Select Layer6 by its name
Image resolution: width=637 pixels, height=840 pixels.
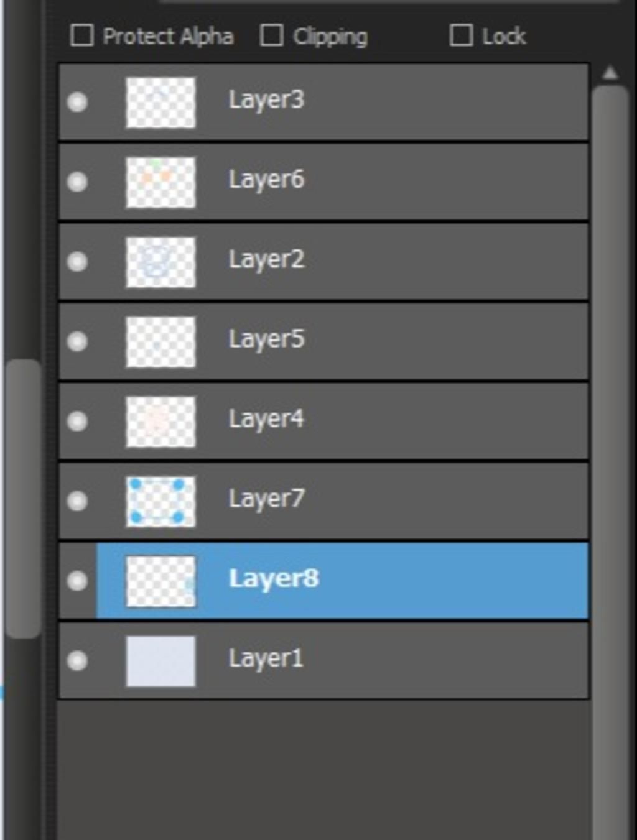266,180
